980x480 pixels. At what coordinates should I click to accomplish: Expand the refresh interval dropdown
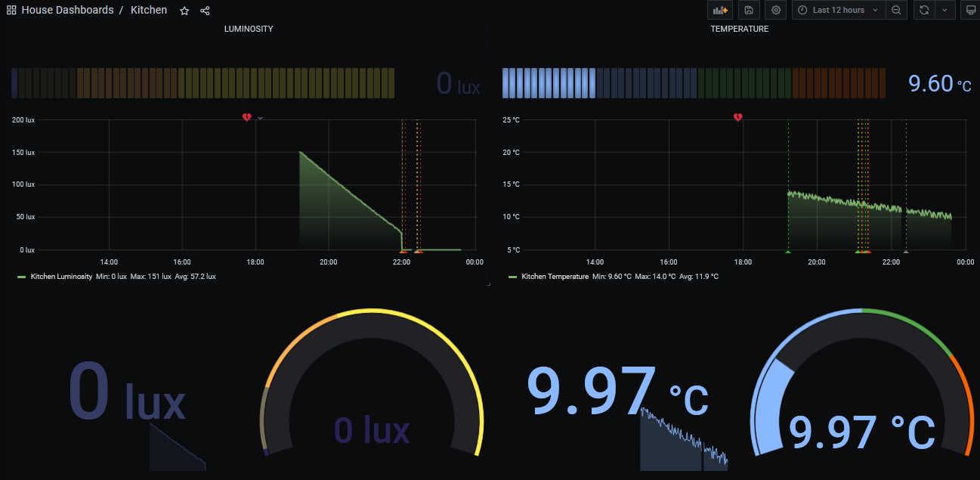click(x=944, y=11)
